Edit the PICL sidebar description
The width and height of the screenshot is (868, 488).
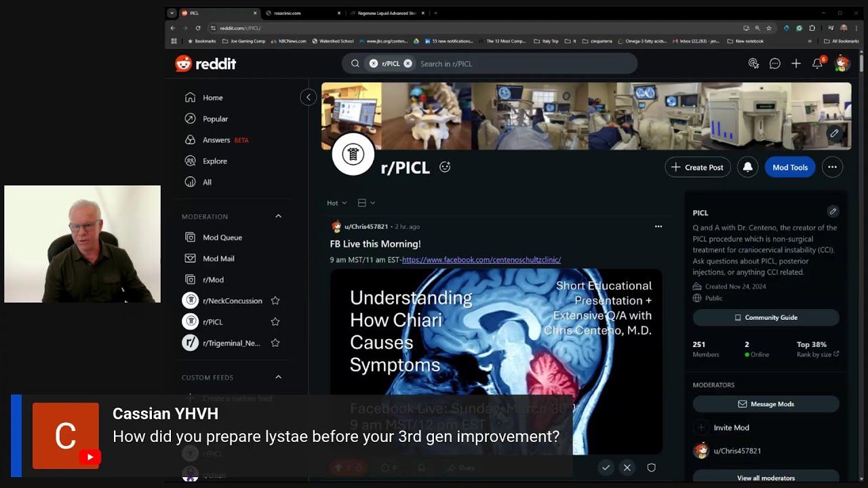pos(833,211)
